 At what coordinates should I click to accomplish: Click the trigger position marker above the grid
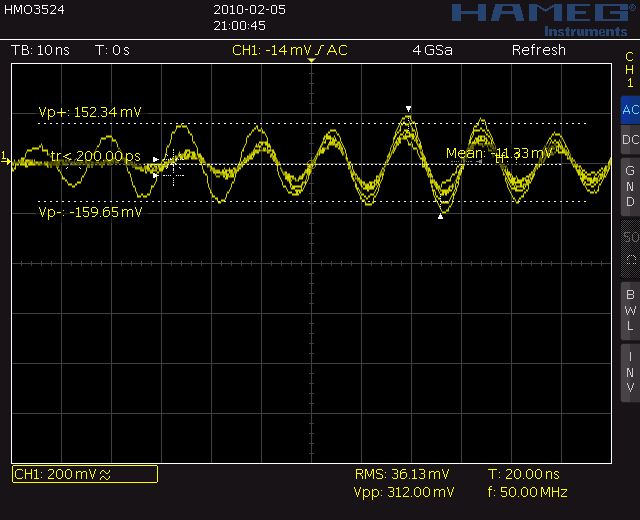(311, 60)
